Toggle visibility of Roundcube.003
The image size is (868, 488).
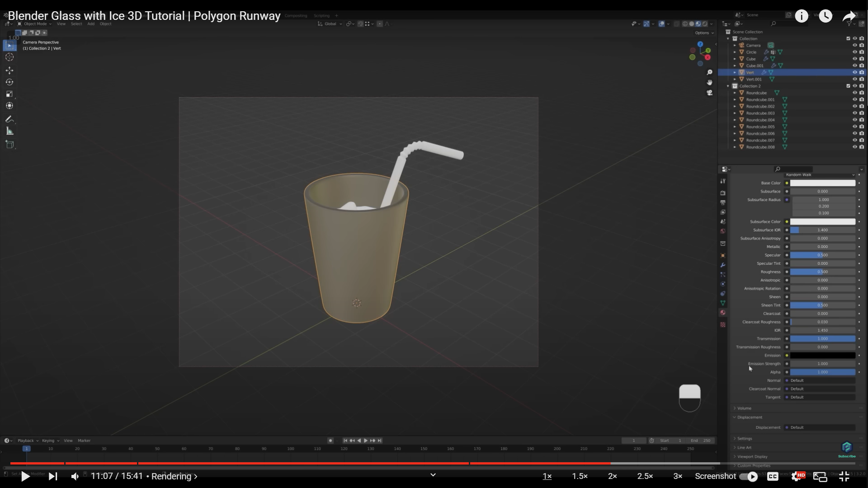[x=854, y=113]
